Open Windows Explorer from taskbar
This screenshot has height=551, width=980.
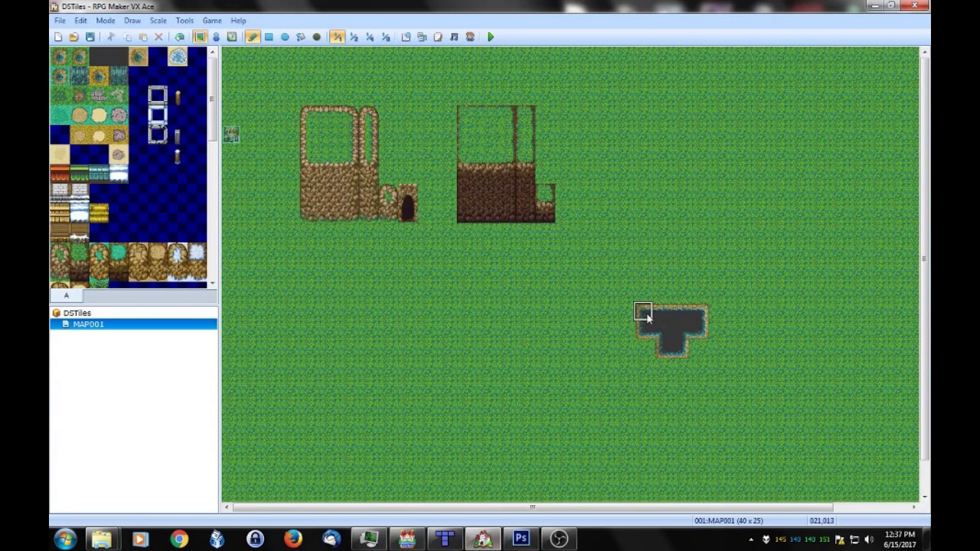click(x=102, y=540)
